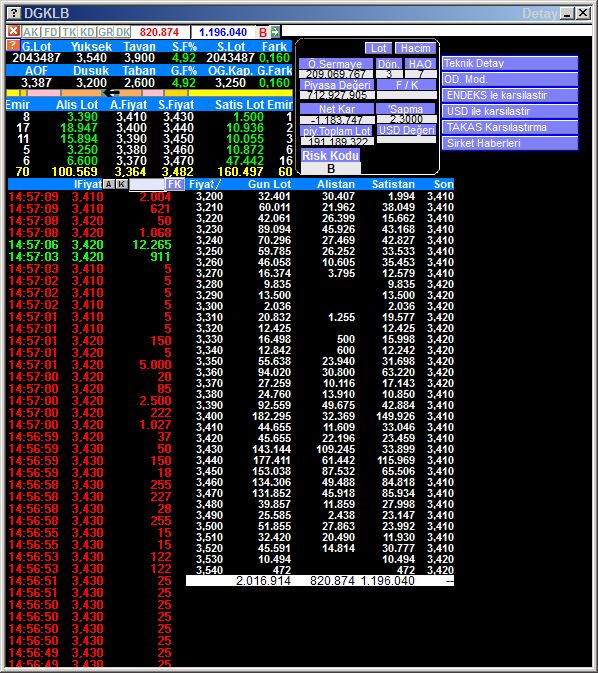Click the FK button in the trade header

175,184
